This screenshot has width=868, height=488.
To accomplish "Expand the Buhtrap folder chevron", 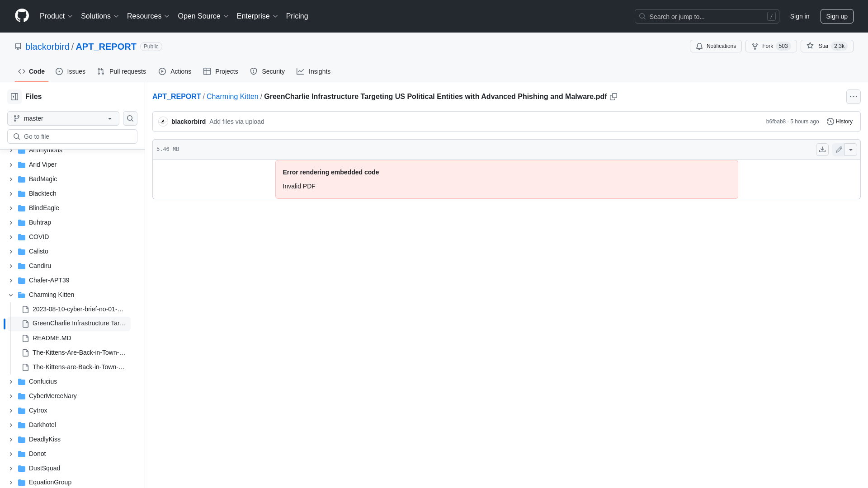I will (x=11, y=223).
